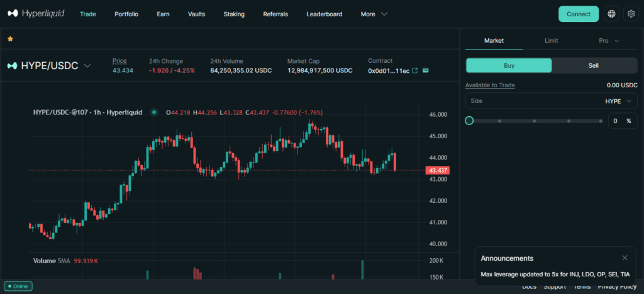Click the Connect wallet button

(x=579, y=14)
